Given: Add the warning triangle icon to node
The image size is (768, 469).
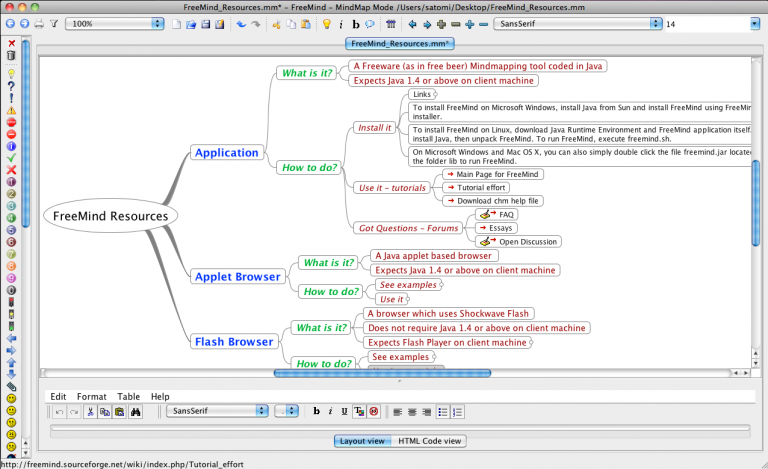Looking at the screenshot, I should [11, 110].
